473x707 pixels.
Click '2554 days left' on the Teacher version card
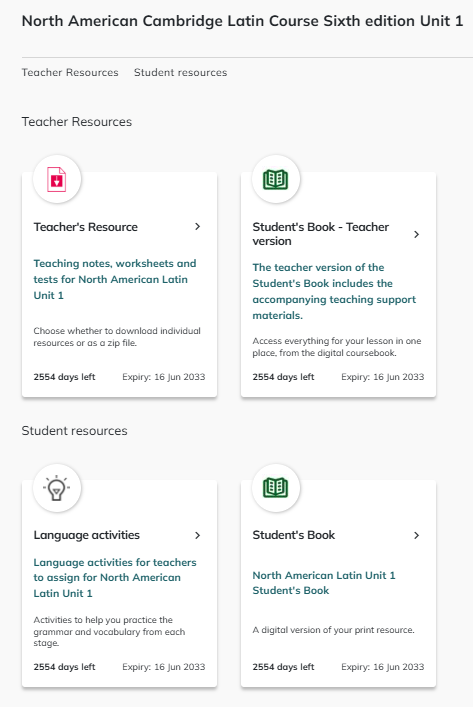[x=283, y=377]
